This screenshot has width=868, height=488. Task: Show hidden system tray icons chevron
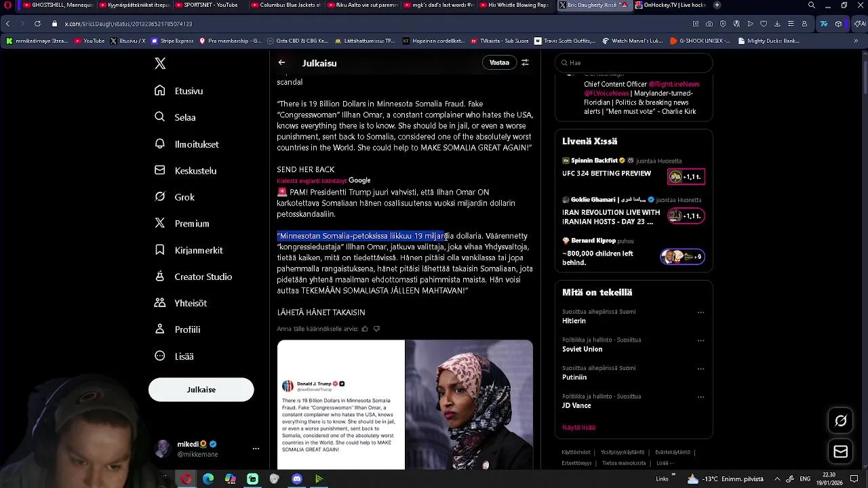click(x=777, y=479)
